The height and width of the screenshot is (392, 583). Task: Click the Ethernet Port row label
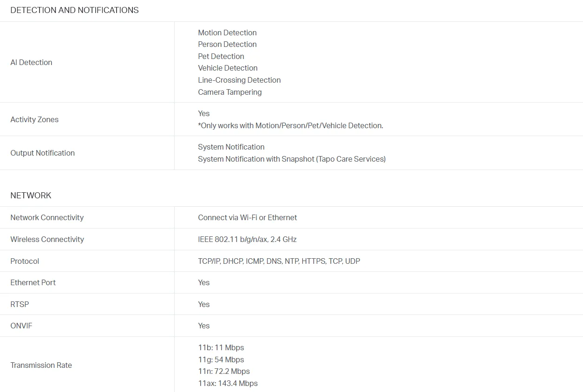pos(33,282)
